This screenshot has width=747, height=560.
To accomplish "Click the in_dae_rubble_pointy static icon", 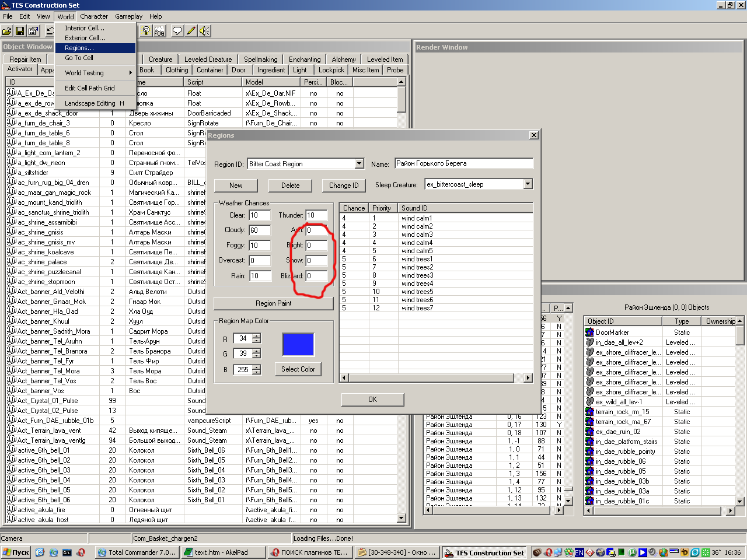I will [589, 452].
